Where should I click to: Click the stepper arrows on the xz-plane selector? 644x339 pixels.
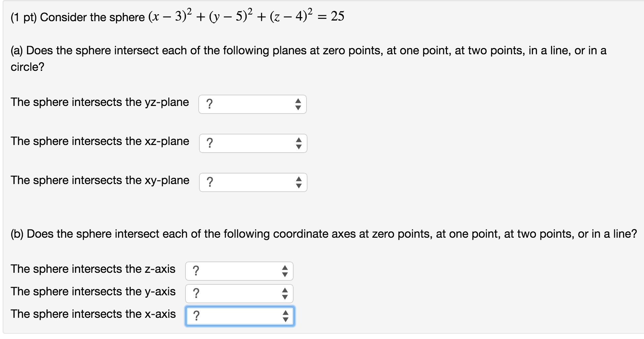(x=299, y=143)
